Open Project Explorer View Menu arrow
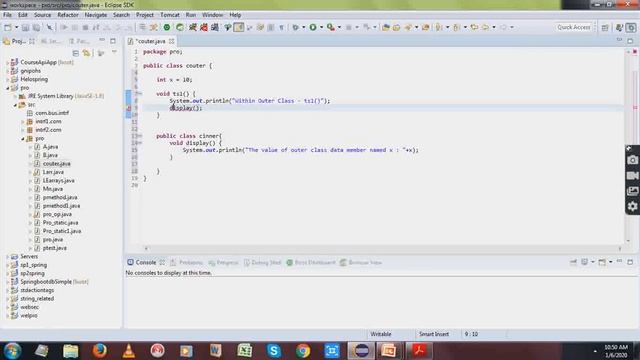Screen dimensions: 640x360 114,53
